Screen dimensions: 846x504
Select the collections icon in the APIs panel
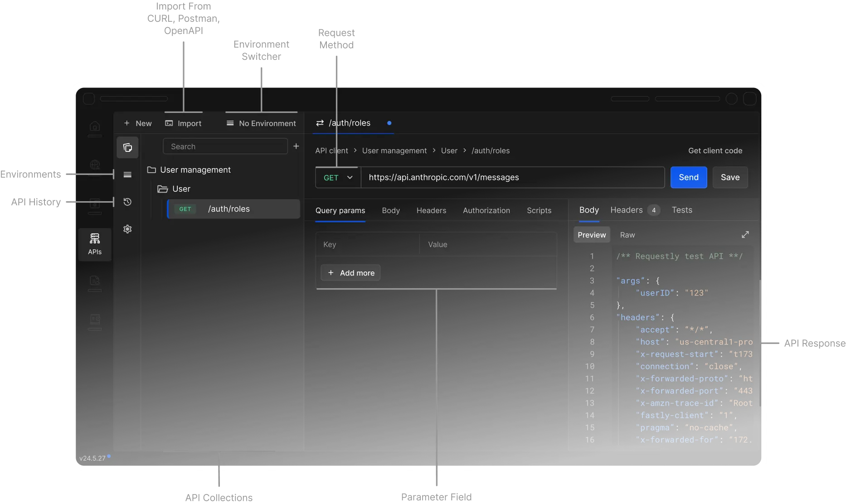[x=127, y=147]
